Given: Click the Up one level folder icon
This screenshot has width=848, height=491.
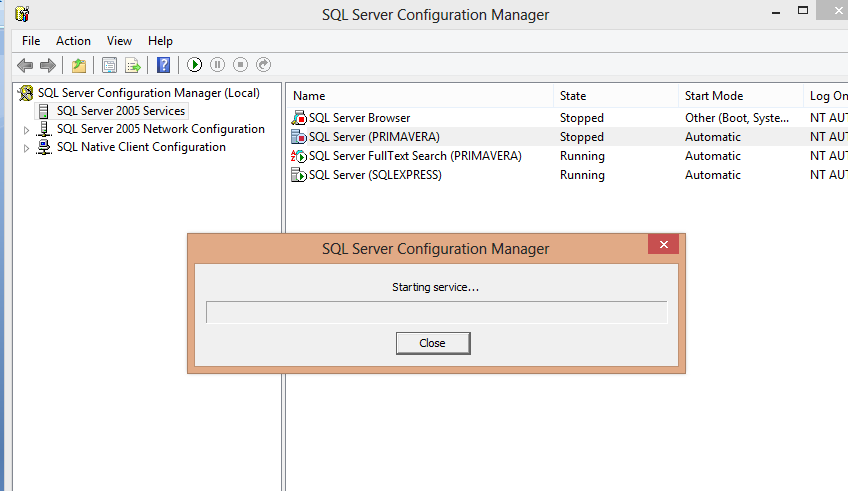Looking at the screenshot, I should pyautogui.click(x=78, y=65).
